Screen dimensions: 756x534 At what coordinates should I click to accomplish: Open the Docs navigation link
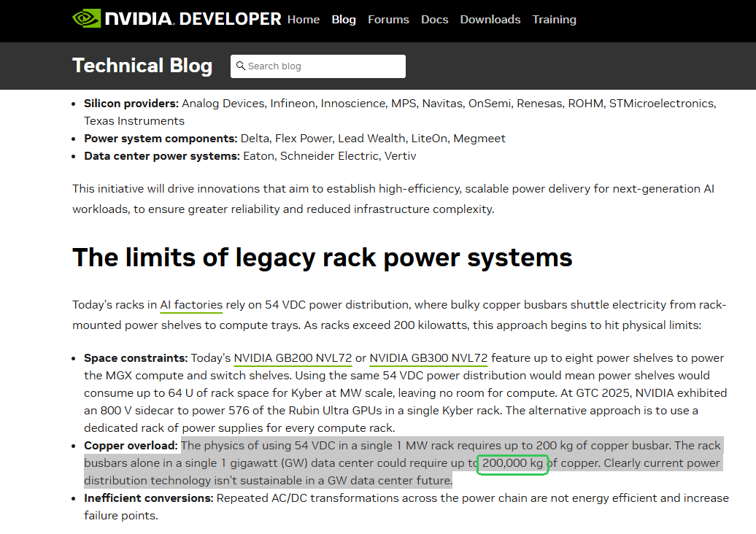point(435,20)
